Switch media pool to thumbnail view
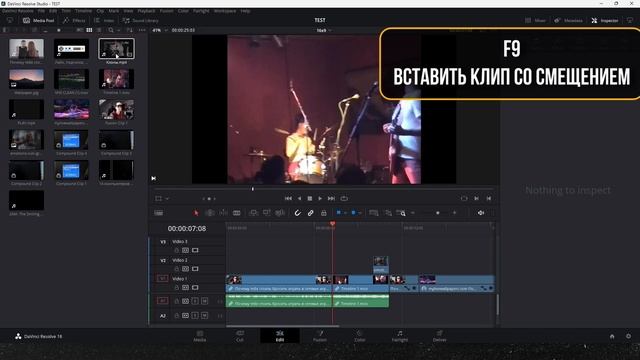Image resolution: width=640 pixels, height=360 pixels. (x=89, y=30)
